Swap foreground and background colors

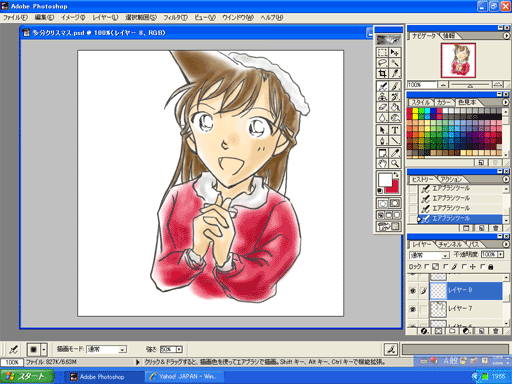click(396, 175)
